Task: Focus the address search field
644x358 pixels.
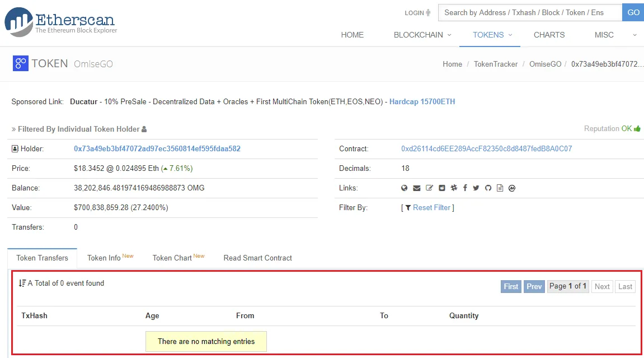Action: coord(530,12)
